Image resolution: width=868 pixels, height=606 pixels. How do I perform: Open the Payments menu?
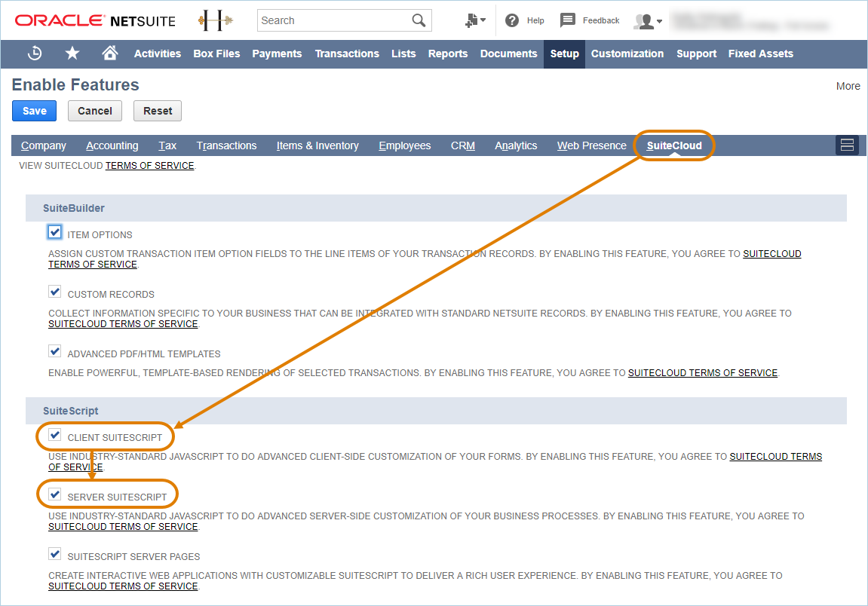tap(277, 54)
